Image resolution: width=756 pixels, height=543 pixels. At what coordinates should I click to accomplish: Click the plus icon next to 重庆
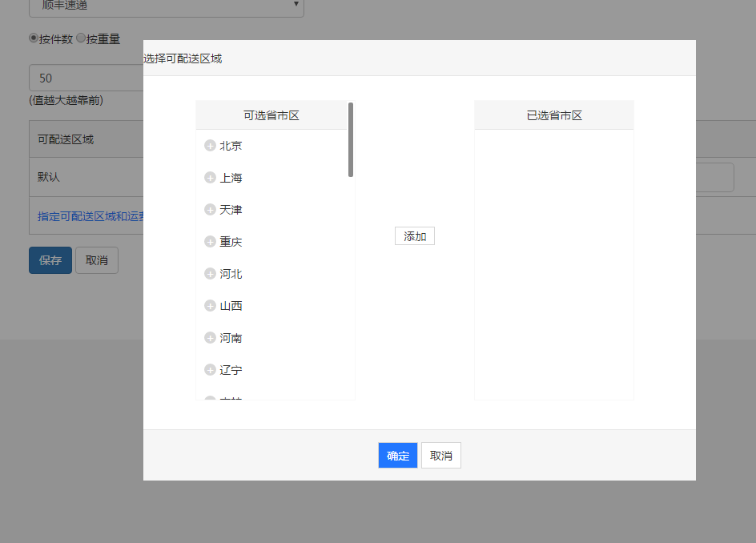tap(209, 241)
